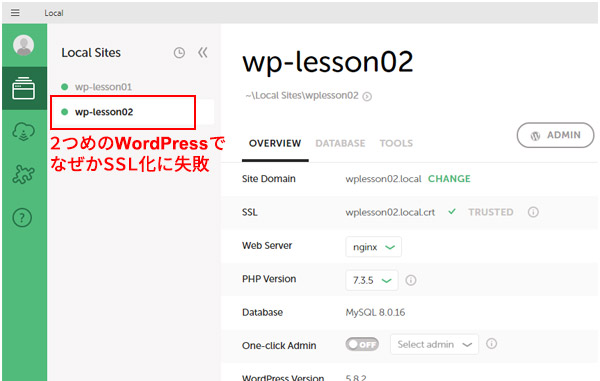Screen dimensions: 600x381
Task: Open the PHP Version 7.3.5 dropdown
Action: 372,280
